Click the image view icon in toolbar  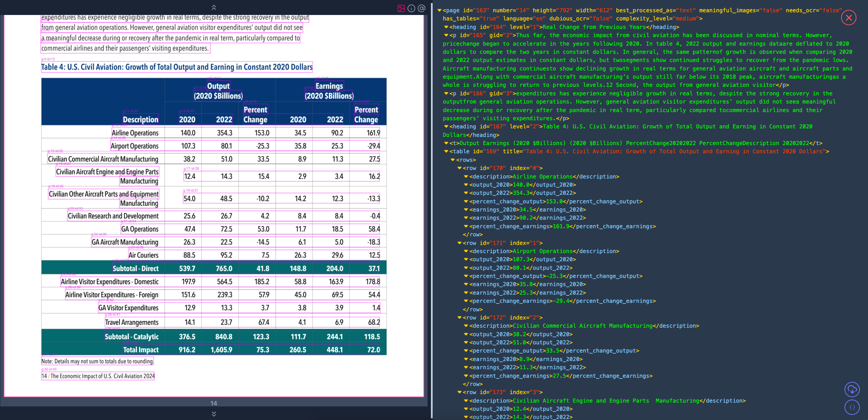(401, 8)
